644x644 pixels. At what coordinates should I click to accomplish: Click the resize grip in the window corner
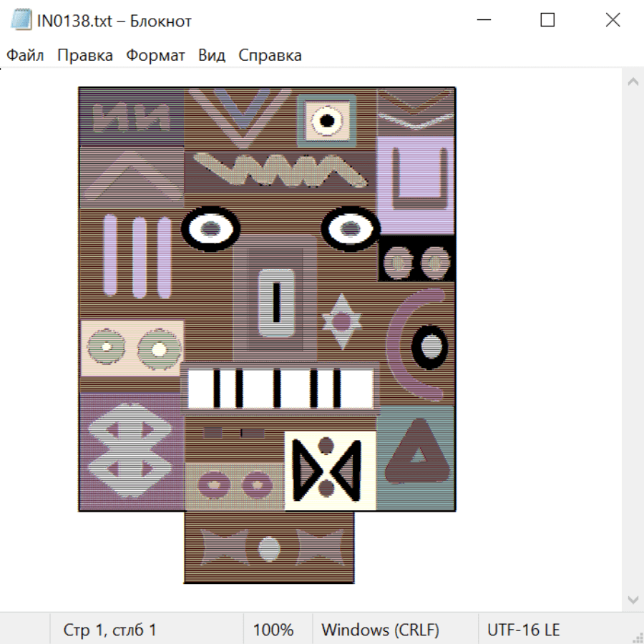click(637, 637)
